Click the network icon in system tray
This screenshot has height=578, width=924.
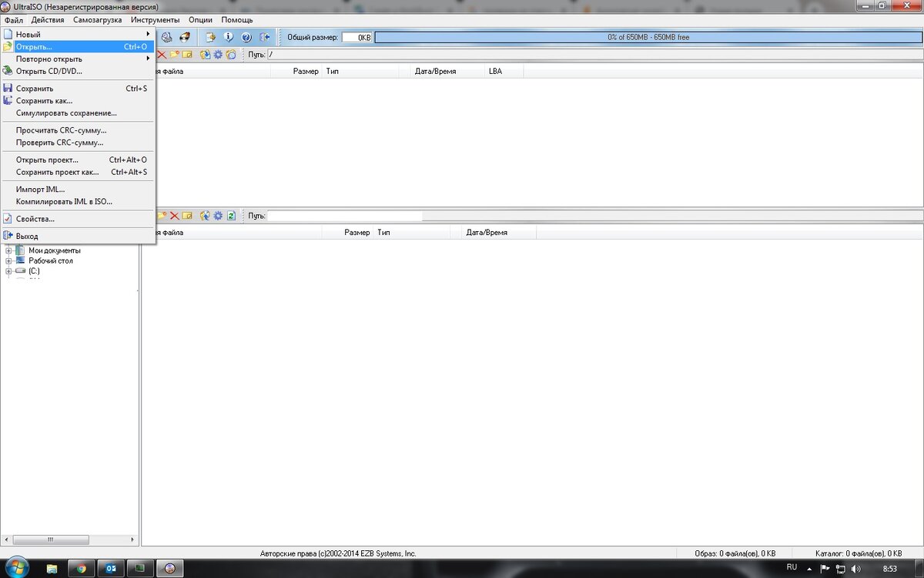click(x=841, y=569)
